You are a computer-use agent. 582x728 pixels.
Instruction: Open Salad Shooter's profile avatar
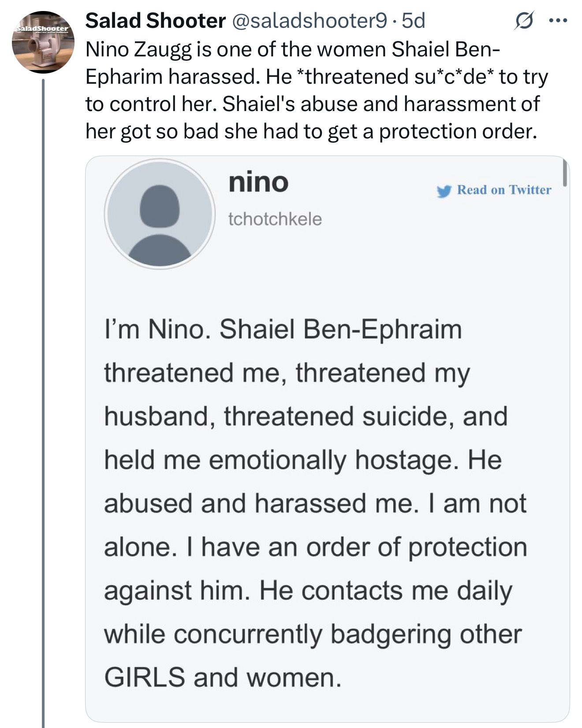43,42
